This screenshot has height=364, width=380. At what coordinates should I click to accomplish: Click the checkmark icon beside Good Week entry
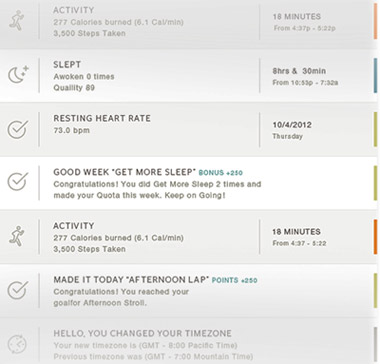point(17,182)
